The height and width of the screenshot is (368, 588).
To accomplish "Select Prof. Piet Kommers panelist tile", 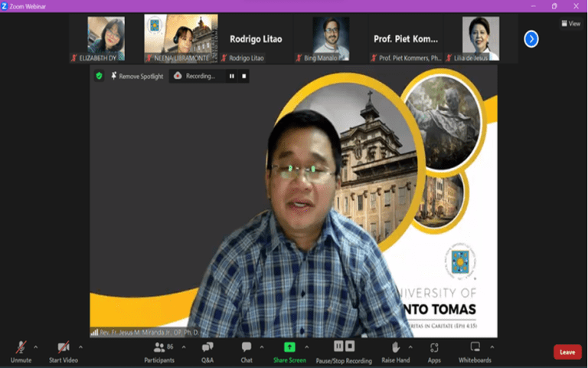I will click(x=405, y=38).
